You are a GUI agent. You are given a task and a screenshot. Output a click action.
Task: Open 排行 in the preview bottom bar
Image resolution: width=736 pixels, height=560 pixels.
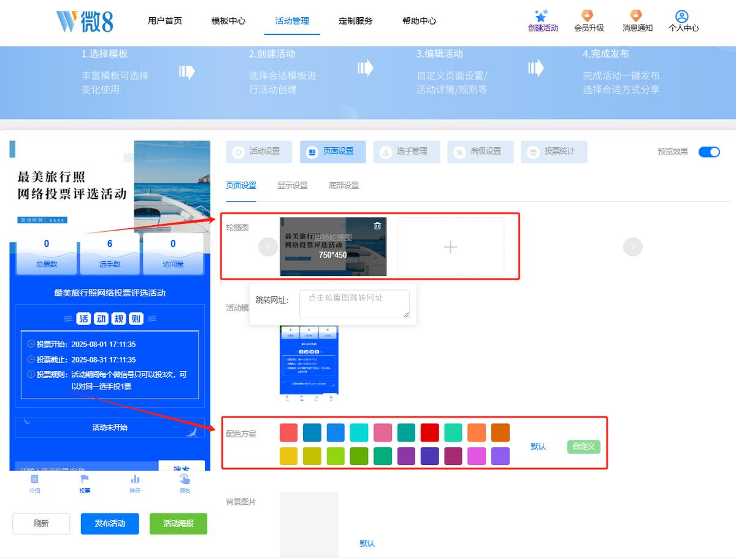coord(135,484)
